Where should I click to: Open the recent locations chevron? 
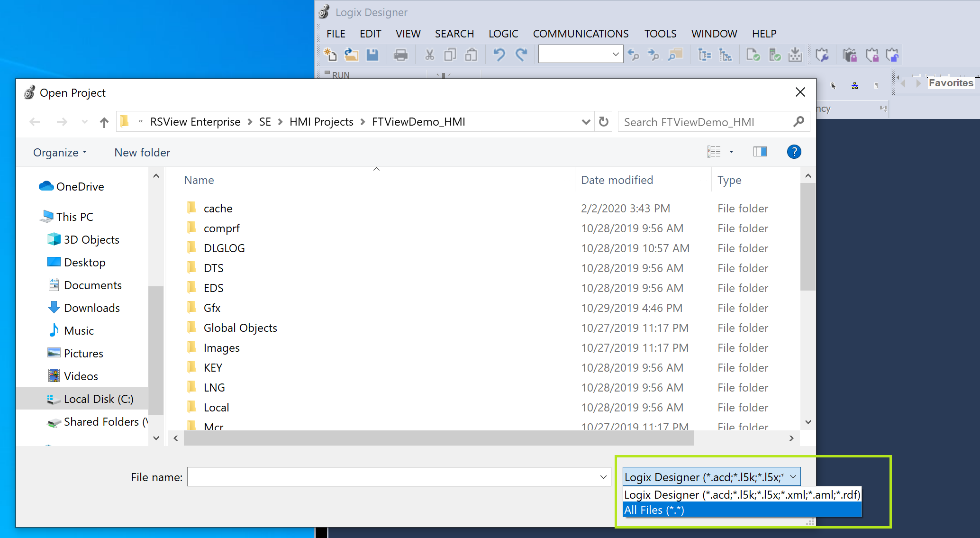click(85, 122)
